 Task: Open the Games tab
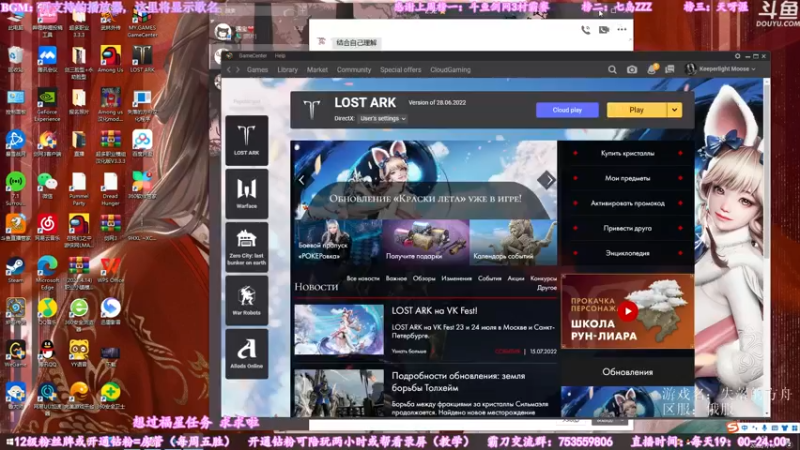[x=257, y=70]
